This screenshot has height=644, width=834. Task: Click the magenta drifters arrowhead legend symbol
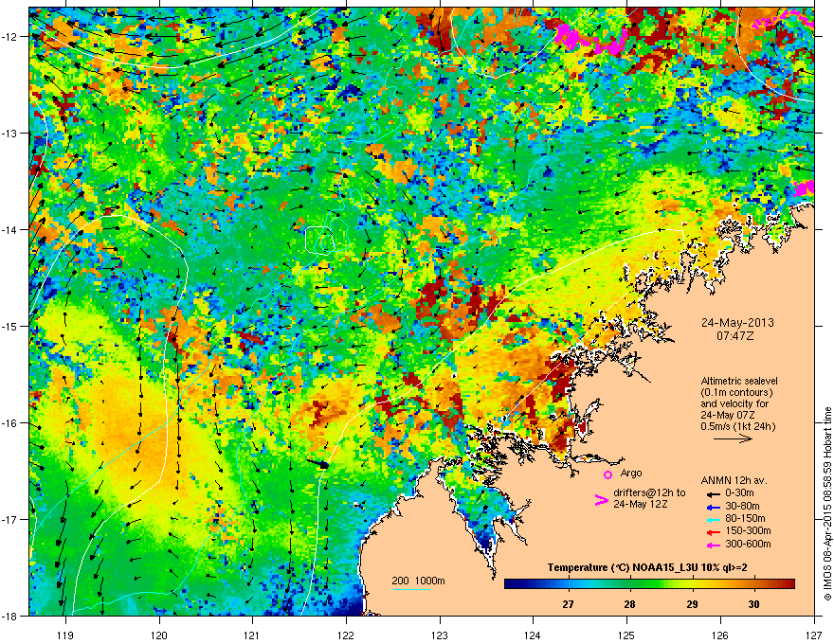(601, 499)
